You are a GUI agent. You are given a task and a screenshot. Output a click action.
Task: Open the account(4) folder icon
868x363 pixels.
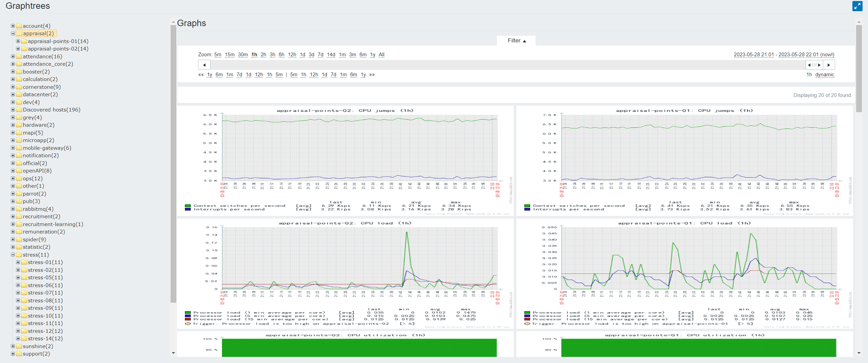click(x=19, y=26)
